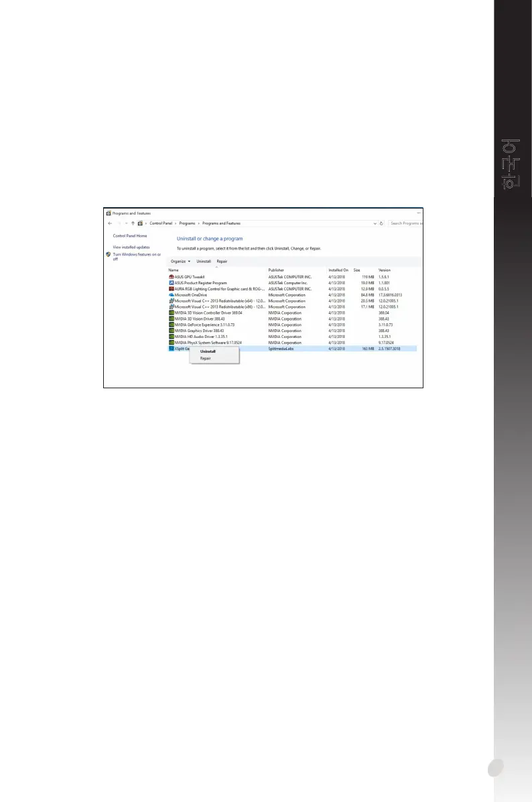Sort by the Installed On column header
The height and width of the screenshot is (802, 532).
(x=339, y=270)
